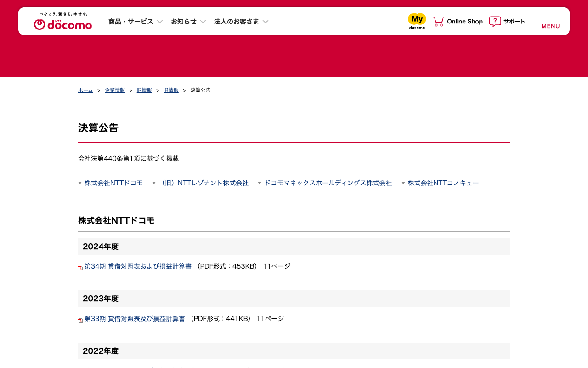Go to ホーム in the breadcrumb

click(x=85, y=90)
